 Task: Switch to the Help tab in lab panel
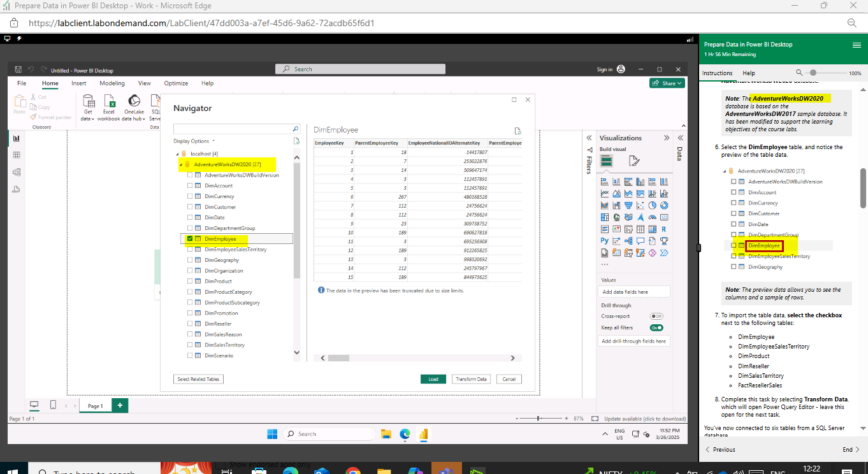pos(749,73)
